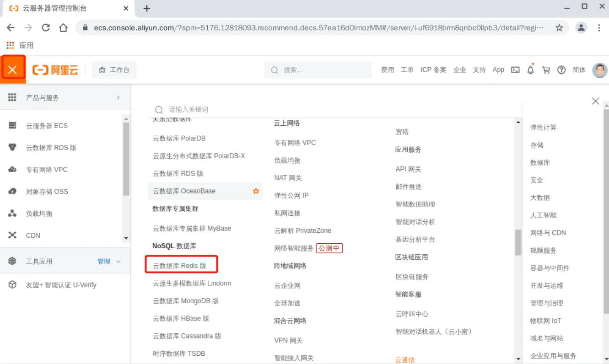Screen dimensions: 609x364
Task: Switch language using 简体 selector
Action: coord(579,70)
